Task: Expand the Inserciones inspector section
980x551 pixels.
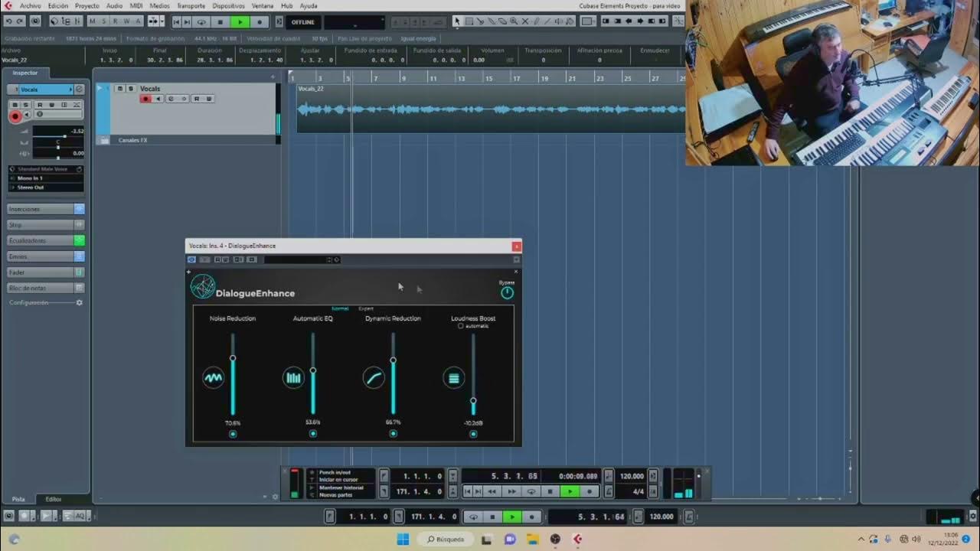Action: (46, 209)
